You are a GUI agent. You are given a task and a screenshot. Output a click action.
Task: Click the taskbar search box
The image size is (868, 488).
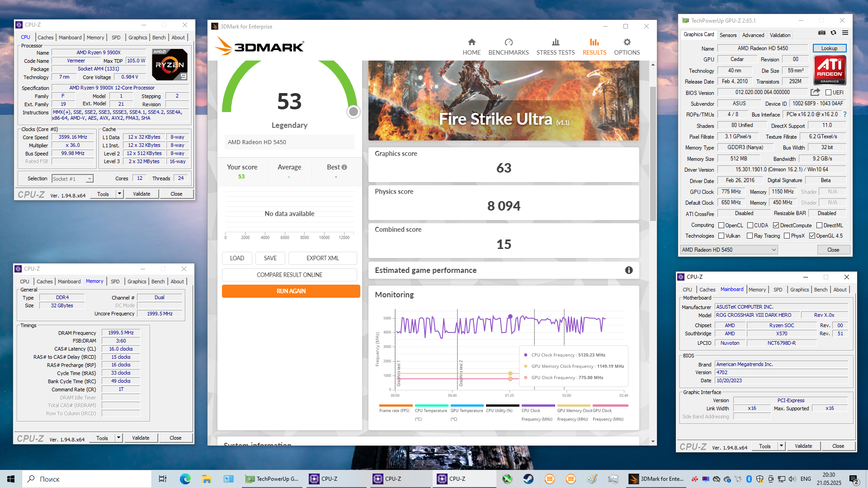pos(87,479)
